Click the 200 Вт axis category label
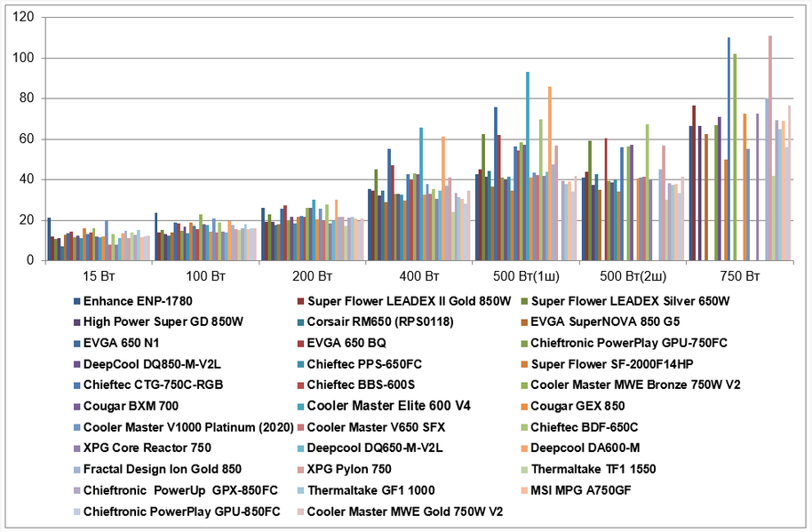Viewport: 812px width, 532px height. tap(312, 276)
